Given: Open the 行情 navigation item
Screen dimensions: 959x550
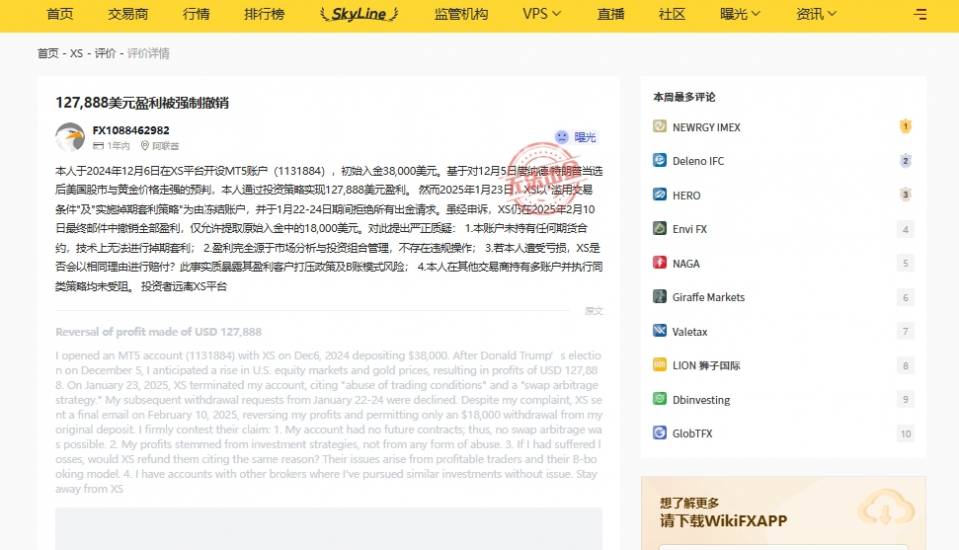Looking at the screenshot, I should 196,13.
